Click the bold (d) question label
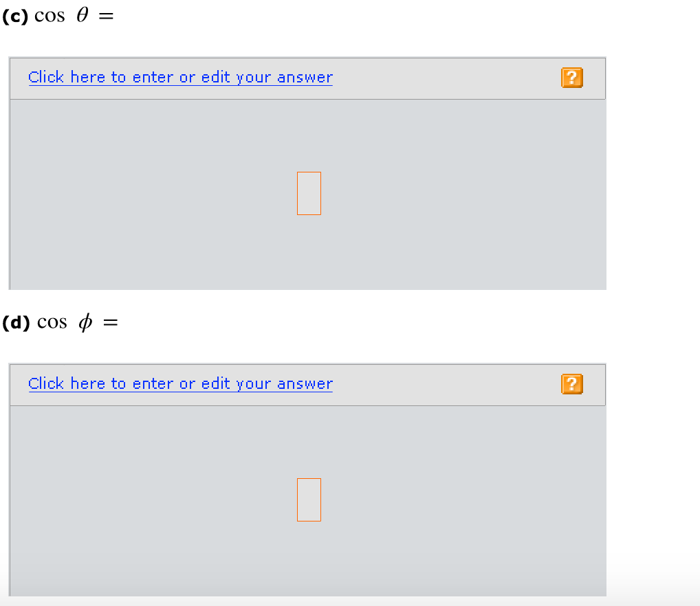Viewport: 700px width, 606px height. pyautogui.click(x=16, y=322)
